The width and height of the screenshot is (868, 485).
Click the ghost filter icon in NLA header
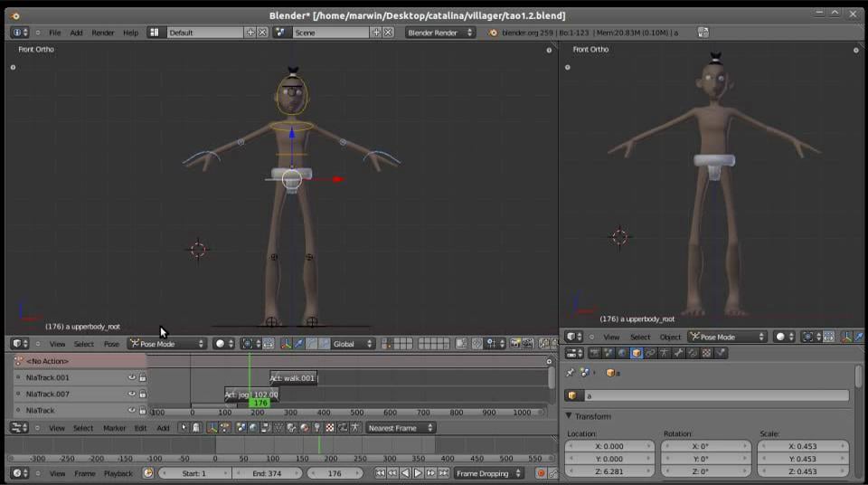click(x=196, y=428)
